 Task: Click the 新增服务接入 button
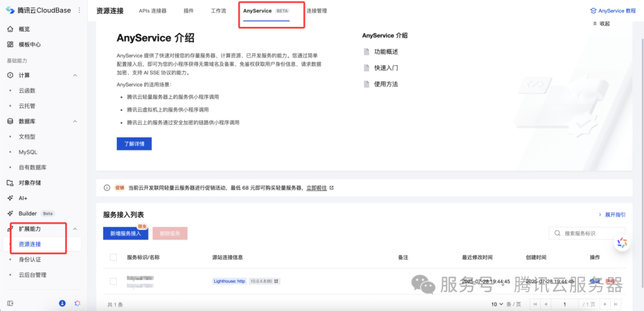[126, 233]
